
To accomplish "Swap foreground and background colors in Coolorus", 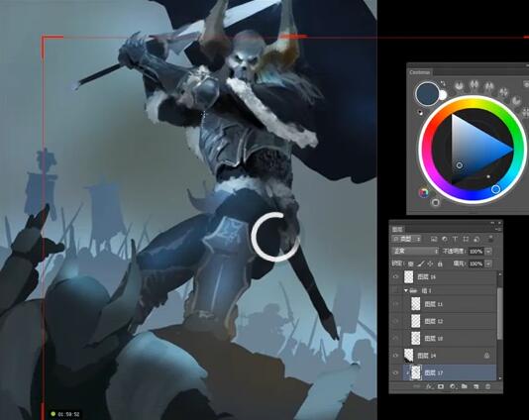I will click(x=443, y=83).
